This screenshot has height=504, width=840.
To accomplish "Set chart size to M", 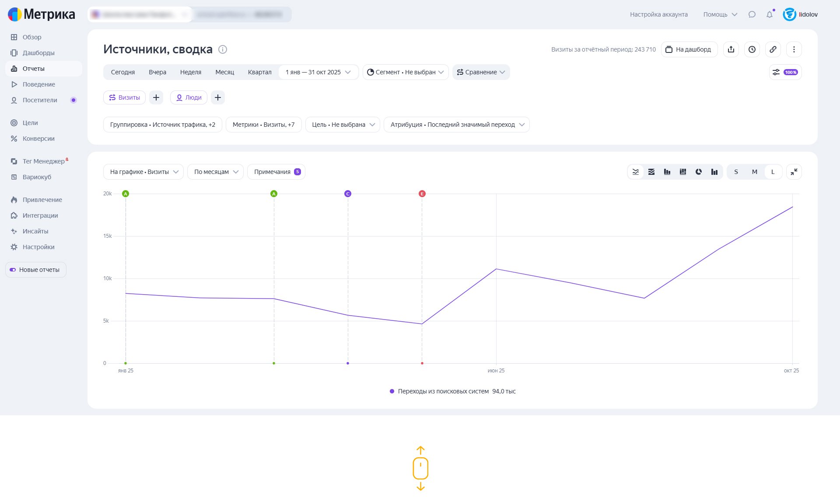I will click(x=754, y=172).
